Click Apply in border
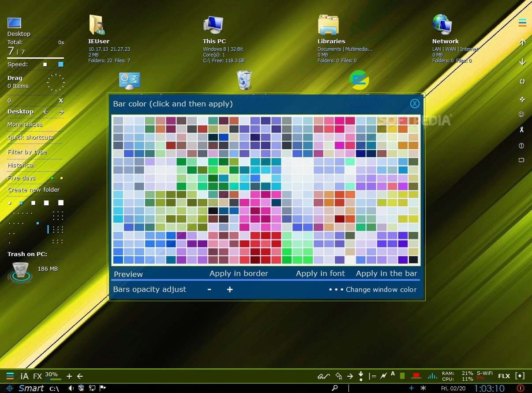 click(x=239, y=274)
